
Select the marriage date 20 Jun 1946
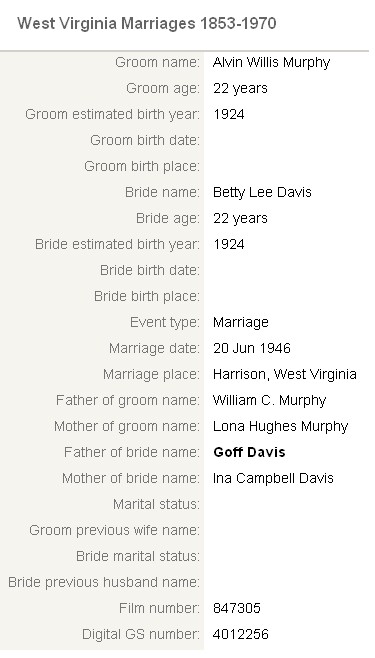click(252, 348)
